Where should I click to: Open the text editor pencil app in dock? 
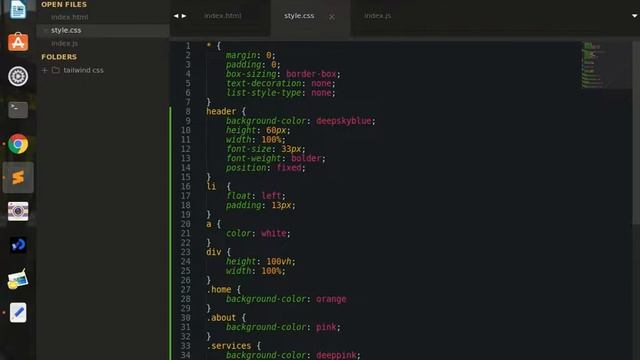pos(18,313)
